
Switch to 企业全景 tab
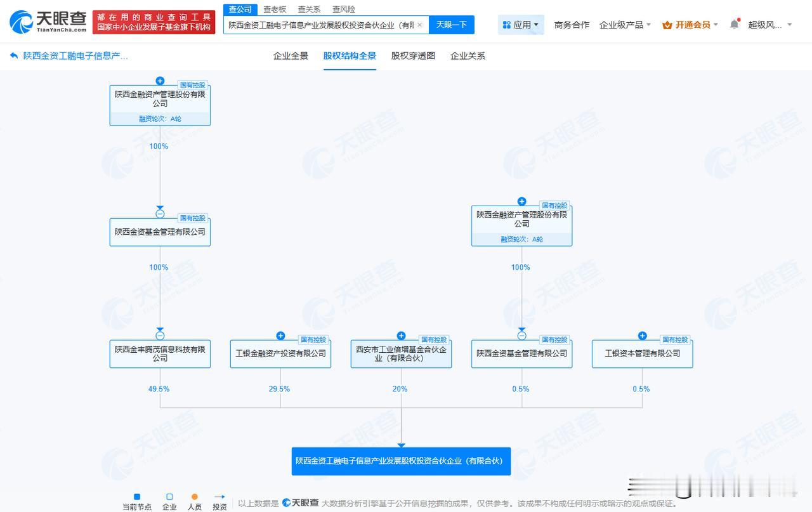[291, 56]
